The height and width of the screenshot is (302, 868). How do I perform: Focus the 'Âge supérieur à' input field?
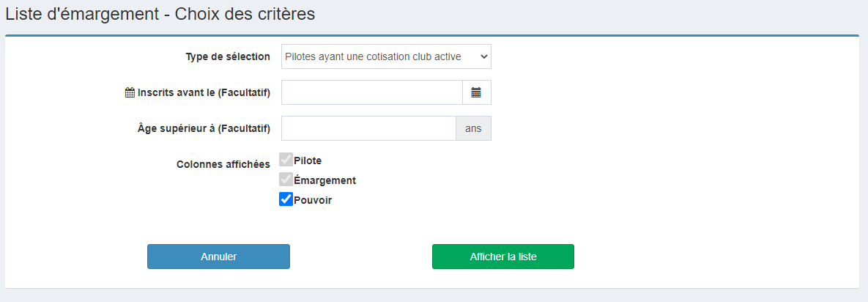(x=368, y=128)
